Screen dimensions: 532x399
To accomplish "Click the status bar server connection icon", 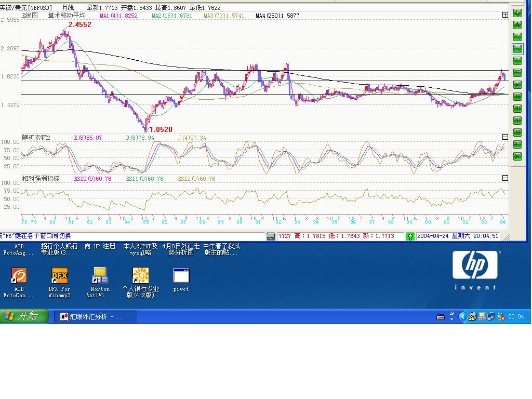I will (271, 236).
